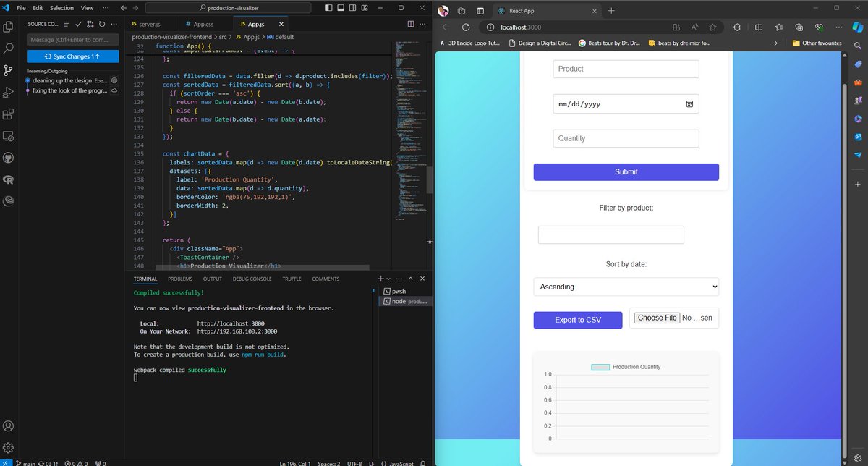Toggle the primary side bar layout icon
Screen dimensions: 868x466
click(x=330, y=7)
